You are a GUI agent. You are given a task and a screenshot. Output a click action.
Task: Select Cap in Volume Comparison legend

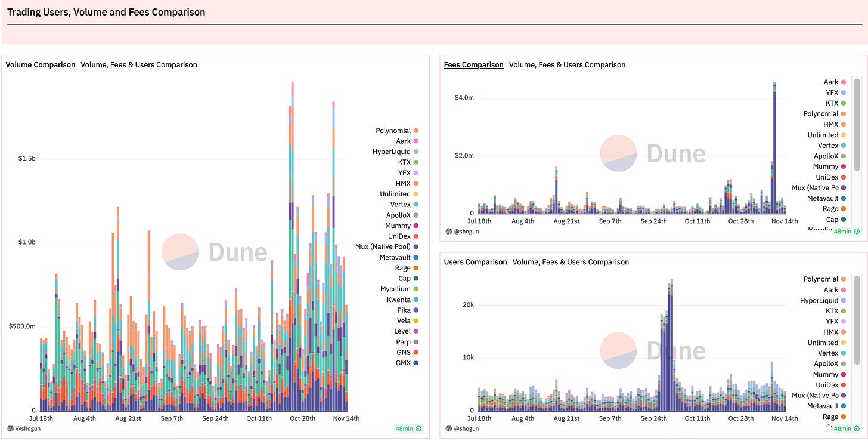coord(408,278)
